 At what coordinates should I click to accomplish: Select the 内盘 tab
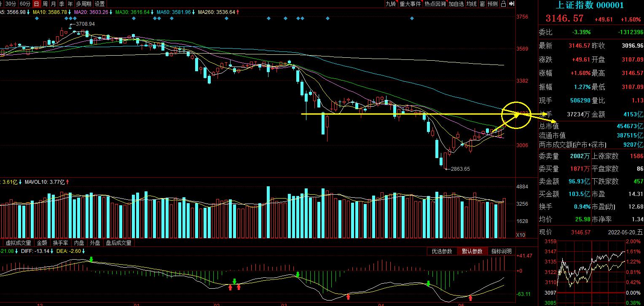click(x=79, y=243)
